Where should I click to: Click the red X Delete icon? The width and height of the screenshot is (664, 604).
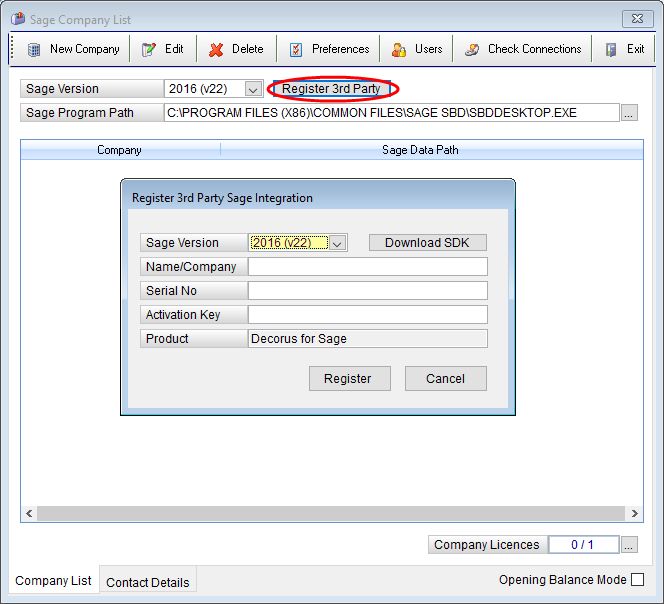point(216,50)
